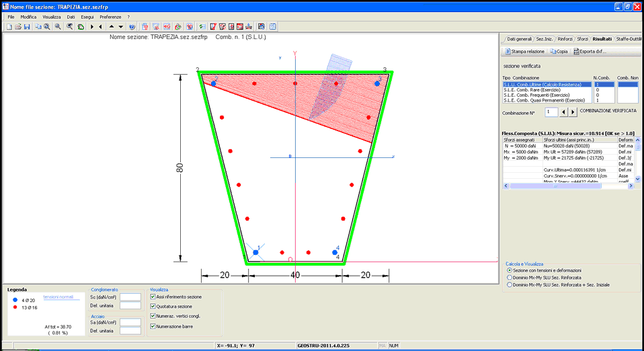This screenshot has height=351, width=644.
Task: Click the magnifier zoom icon beside copy icon
Action: click(47, 27)
